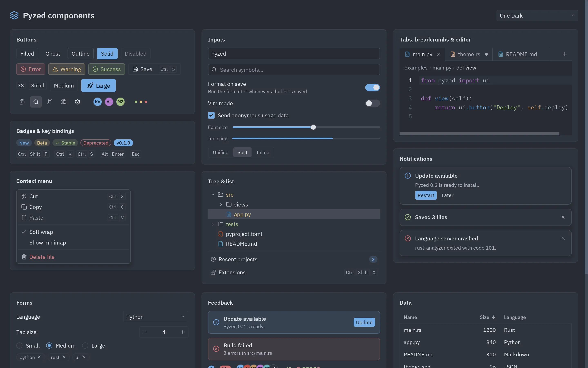This screenshot has height=368, width=588.
Task: Dismiss the Saved 3 files notification
Action: click(563, 217)
